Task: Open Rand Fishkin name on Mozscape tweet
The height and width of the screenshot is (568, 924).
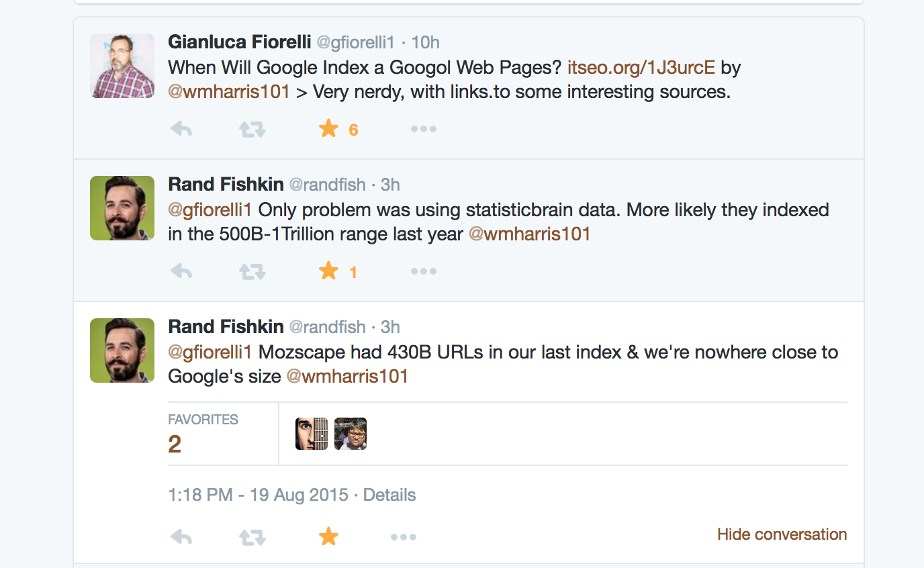Action: (226, 327)
